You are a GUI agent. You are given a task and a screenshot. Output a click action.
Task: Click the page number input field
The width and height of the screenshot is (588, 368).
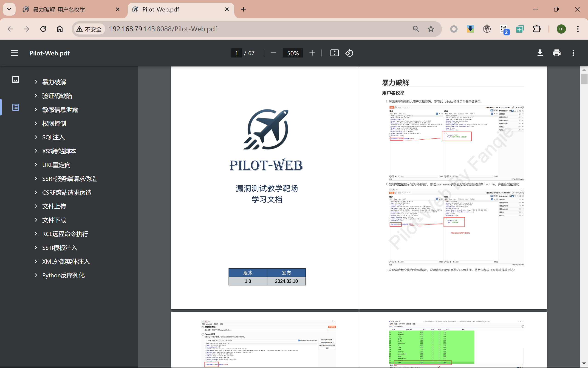236,53
